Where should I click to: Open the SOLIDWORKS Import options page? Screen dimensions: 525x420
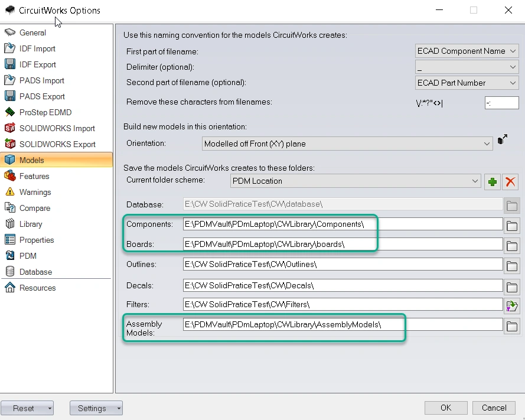coord(57,128)
